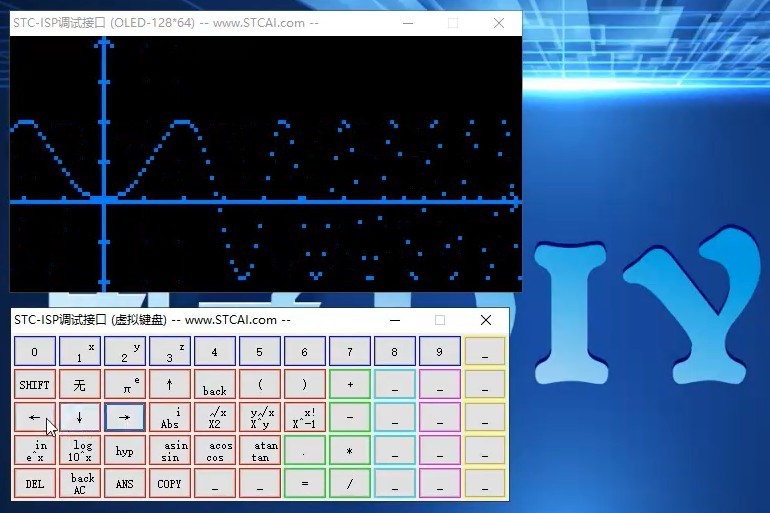
Task: Click the up arrow key
Action: (169, 384)
